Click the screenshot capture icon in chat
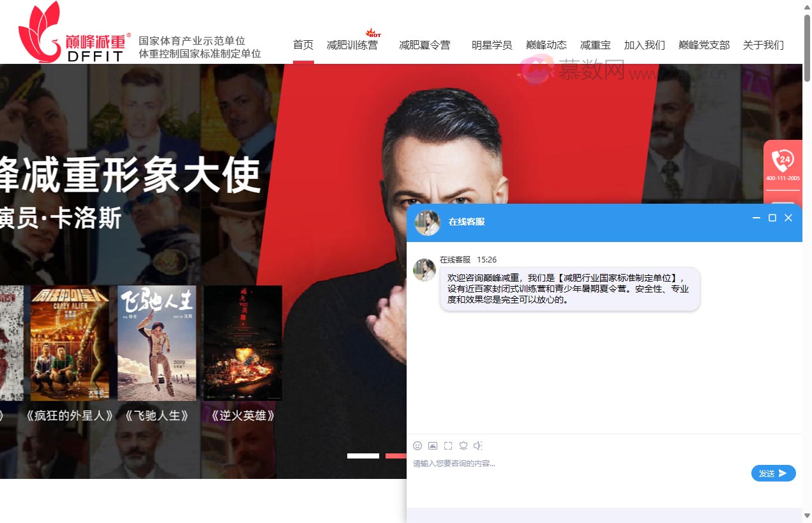Image resolution: width=812 pixels, height=523 pixels. [x=448, y=446]
